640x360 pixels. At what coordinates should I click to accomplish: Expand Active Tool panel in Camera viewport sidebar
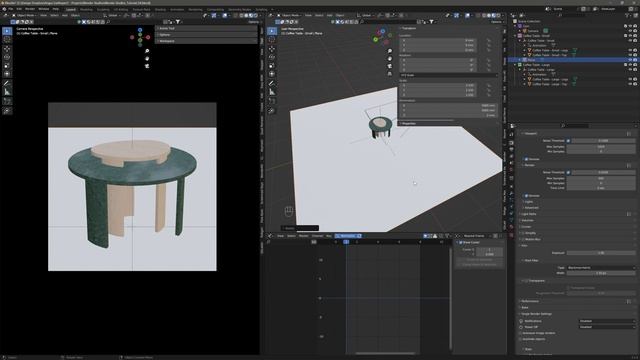[207, 29]
